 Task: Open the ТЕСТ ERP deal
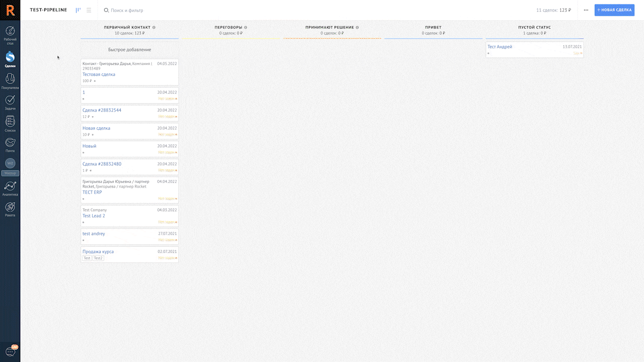(x=92, y=193)
